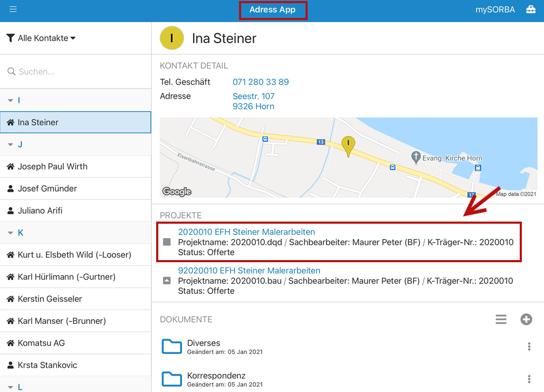
Task: Select contact Karl Hürlimann (-Gurtner)
Action: point(75,277)
